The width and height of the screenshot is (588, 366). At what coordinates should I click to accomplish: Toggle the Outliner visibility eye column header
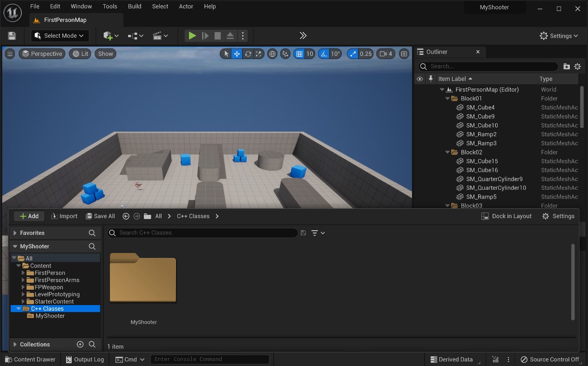[419, 79]
